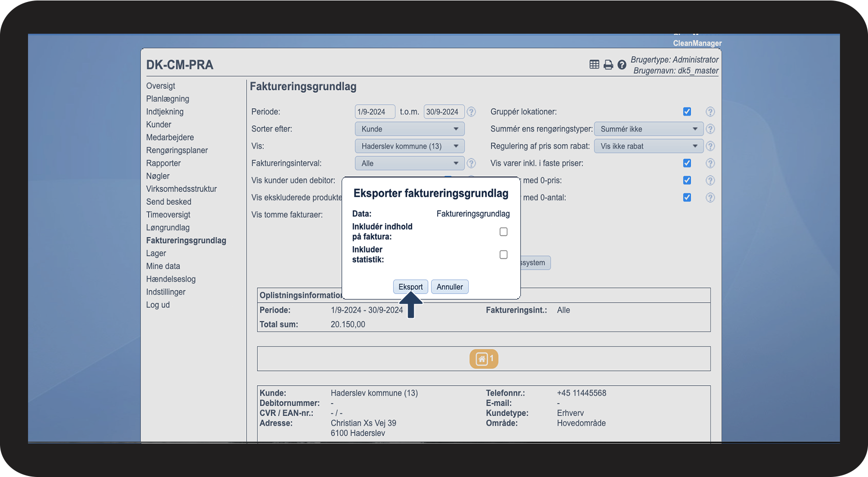Click the Periode start date field
Screen dimensions: 868x477
(375, 112)
